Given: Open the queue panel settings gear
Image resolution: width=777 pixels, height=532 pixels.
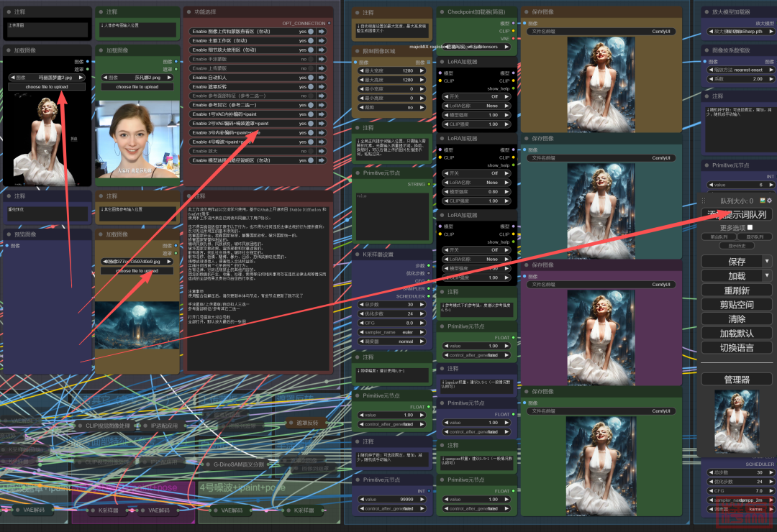Looking at the screenshot, I should (x=769, y=201).
